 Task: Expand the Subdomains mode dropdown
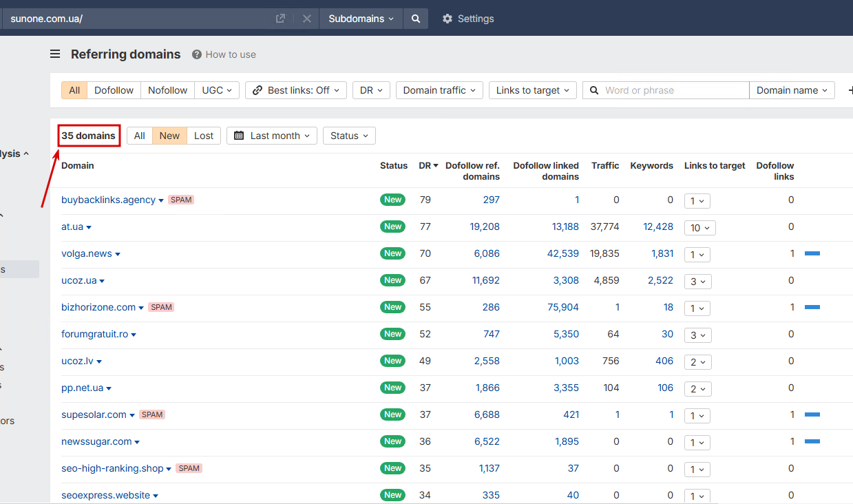(361, 19)
